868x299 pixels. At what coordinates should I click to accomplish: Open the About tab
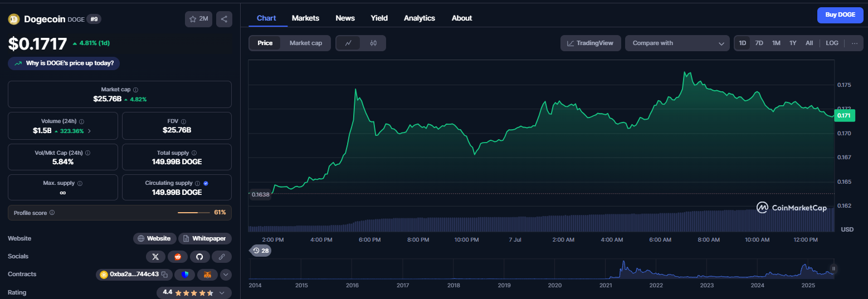(462, 18)
